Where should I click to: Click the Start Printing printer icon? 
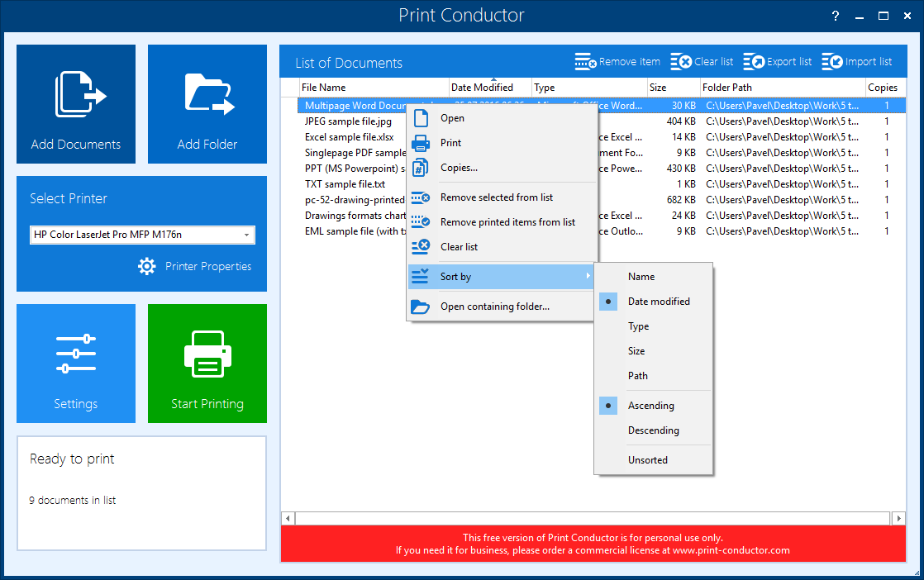(207, 354)
